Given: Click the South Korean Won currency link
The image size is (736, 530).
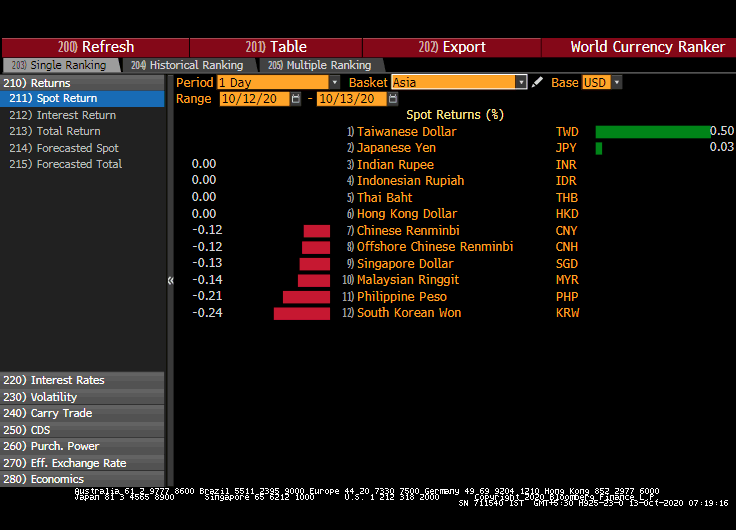Looking at the screenshot, I should point(409,313).
